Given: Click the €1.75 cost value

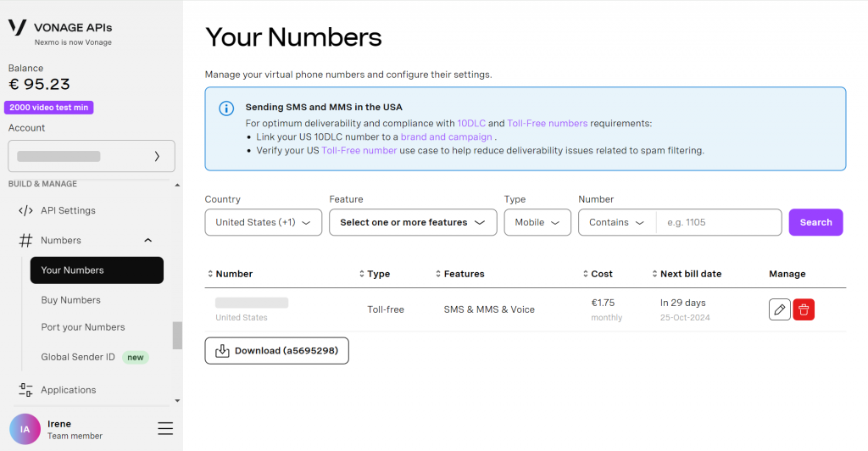Looking at the screenshot, I should tap(603, 303).
